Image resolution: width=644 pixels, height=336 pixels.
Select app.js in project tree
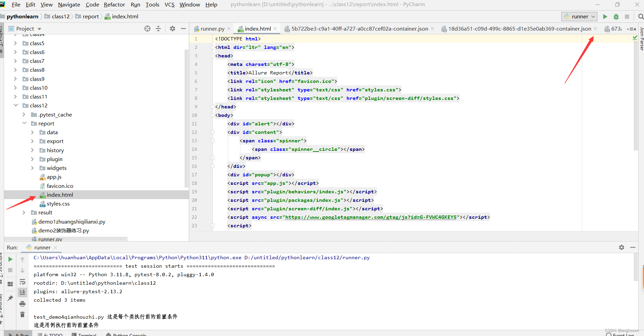pos(54,177)
